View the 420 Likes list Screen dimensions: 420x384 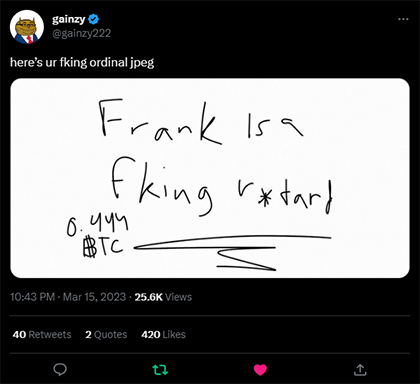(x=163, y=334)
